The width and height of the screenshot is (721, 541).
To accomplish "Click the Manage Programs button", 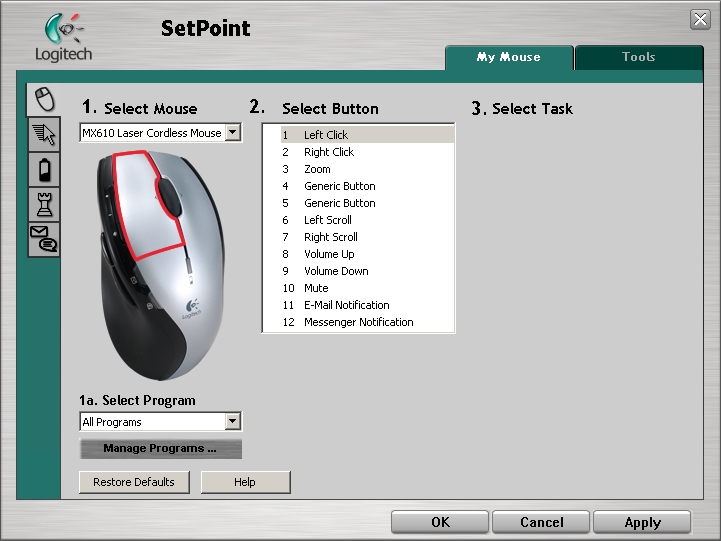I will pos(160,449).
